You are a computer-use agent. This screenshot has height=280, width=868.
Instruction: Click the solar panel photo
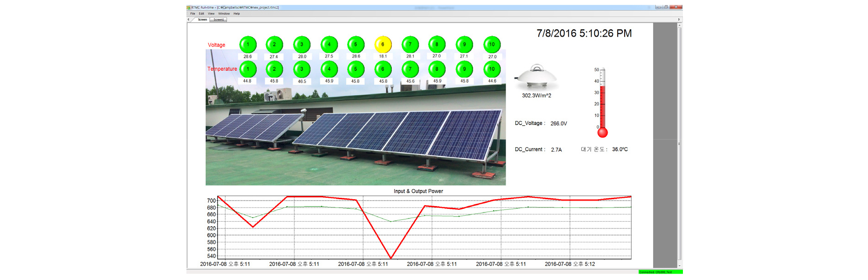tap(355, 138)
